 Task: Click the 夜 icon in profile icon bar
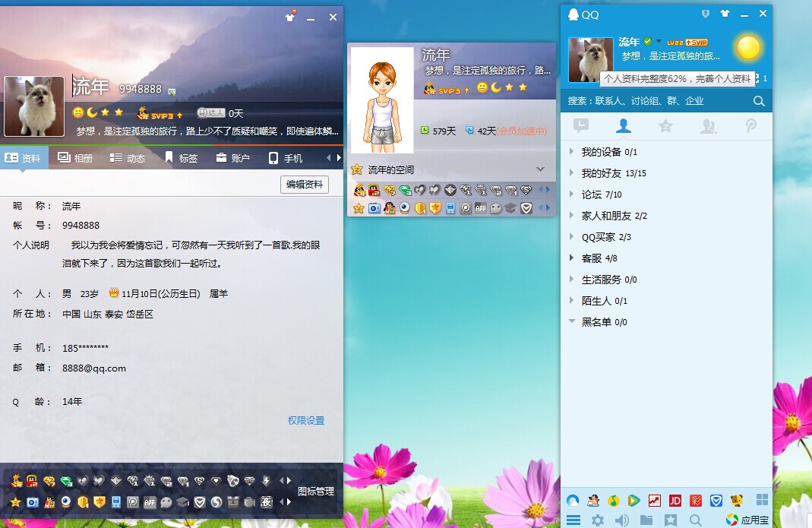click(266, 501)
